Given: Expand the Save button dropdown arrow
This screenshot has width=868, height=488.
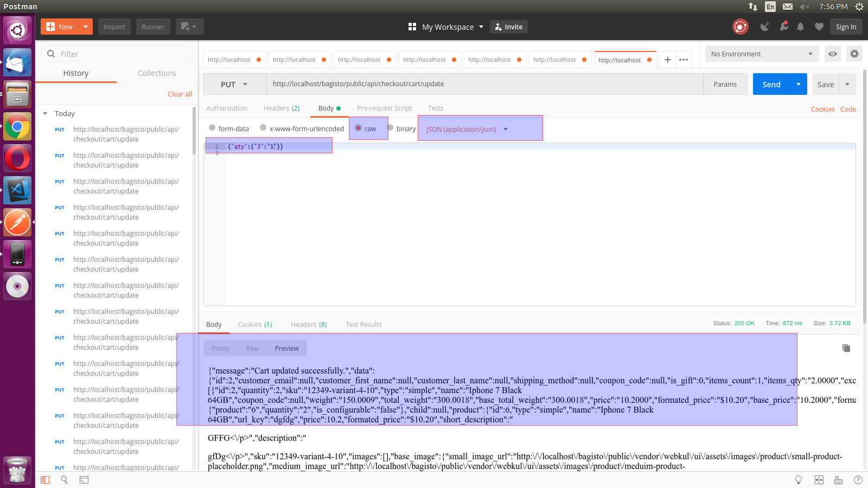Looking at the screenshot, I should pyautogui.click(x=847, y=84).
